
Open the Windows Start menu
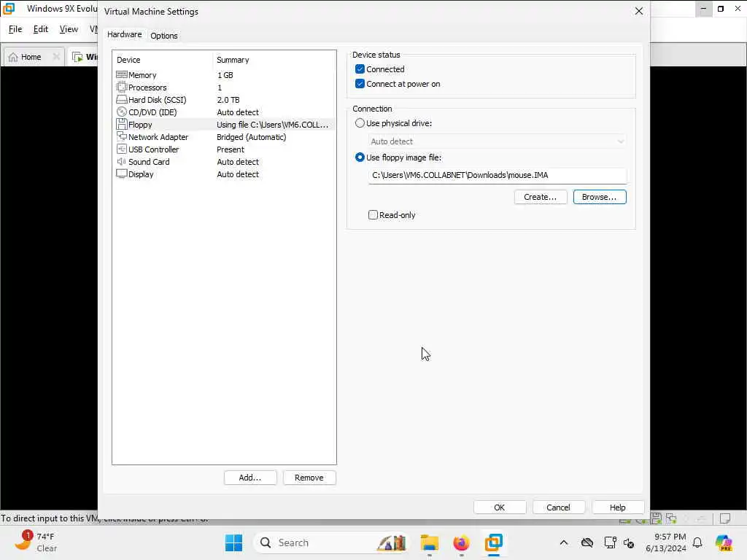[233, 542]
